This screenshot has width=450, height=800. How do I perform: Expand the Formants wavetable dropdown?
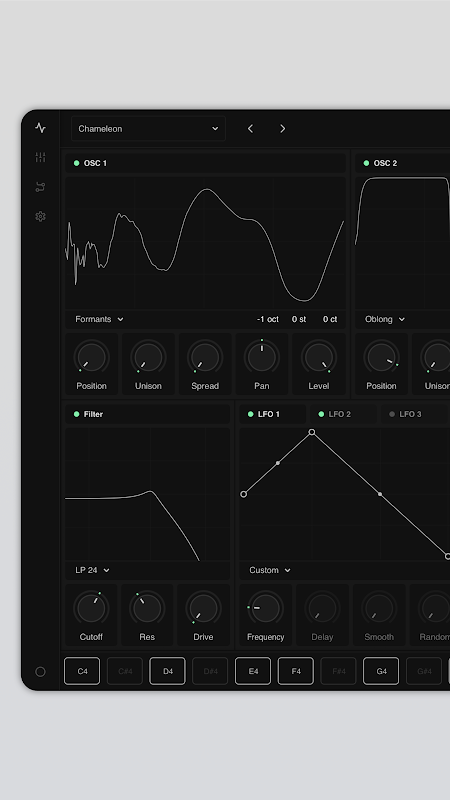coord(99,319)
